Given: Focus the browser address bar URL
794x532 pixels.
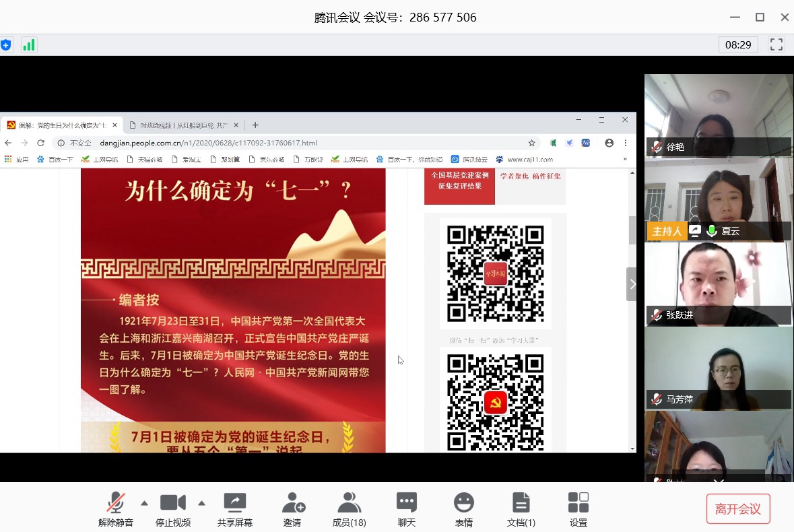Looking at the screenshot, I should [x=208, y=143].
